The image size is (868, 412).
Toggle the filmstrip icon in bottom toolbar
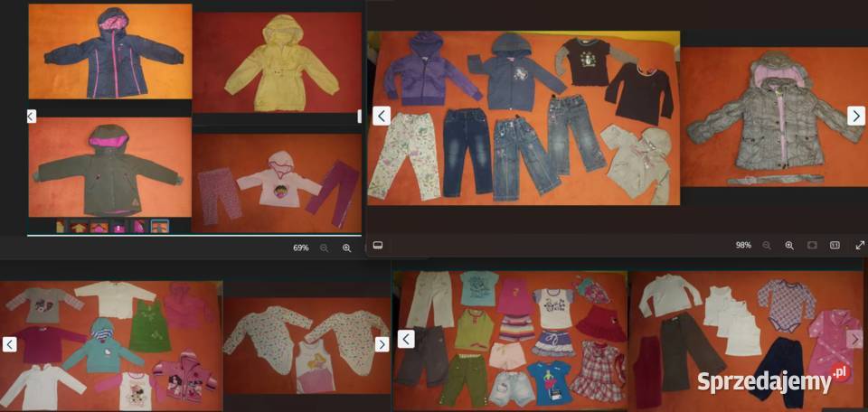[x=378, y=245]
